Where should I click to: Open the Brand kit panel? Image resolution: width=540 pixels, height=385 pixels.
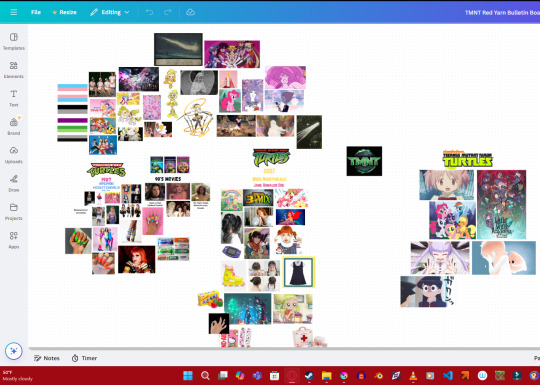pyautogui.click(x=14, y=126)
